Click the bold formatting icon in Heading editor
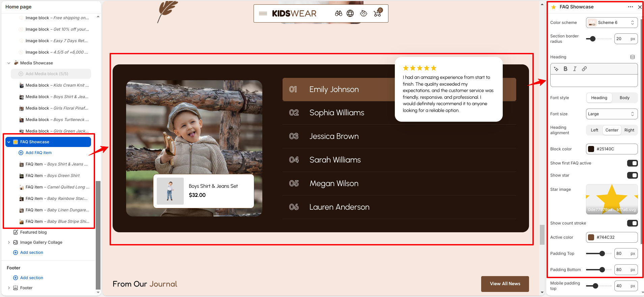This screenshot has width=644, height=297. click(x=565, y=69)
